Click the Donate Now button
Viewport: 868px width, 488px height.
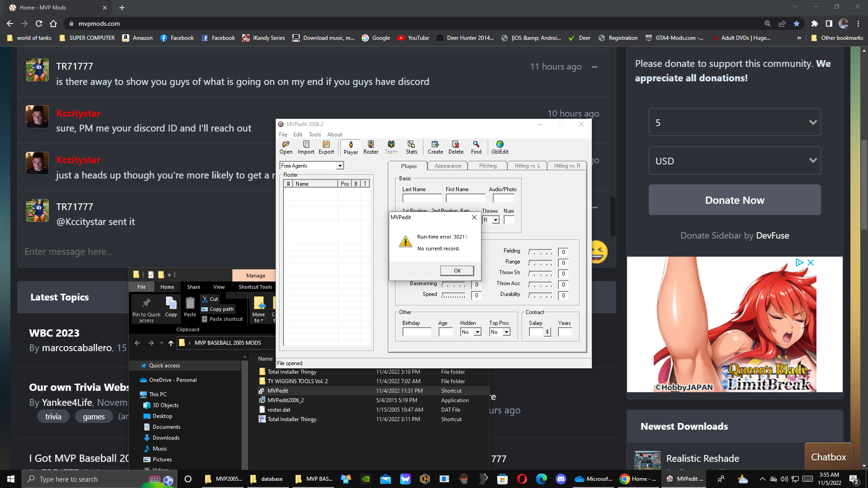pyautogui.click(x=735, y=200)
